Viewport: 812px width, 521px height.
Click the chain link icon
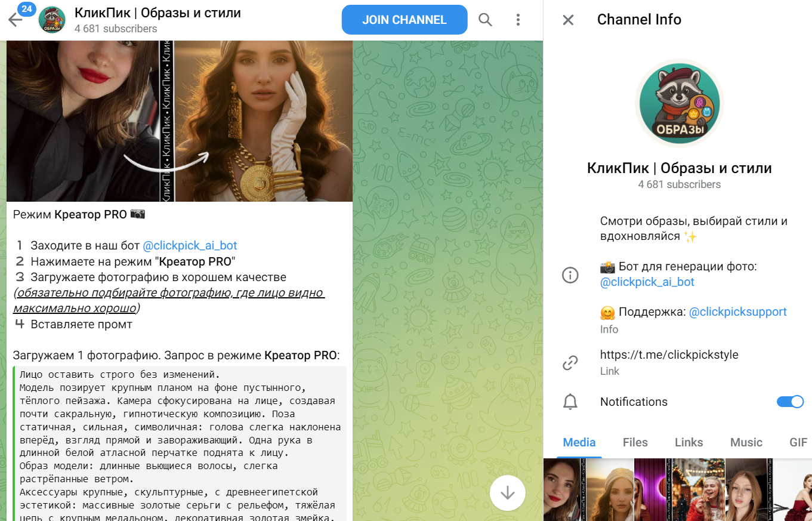pos(570,363)
